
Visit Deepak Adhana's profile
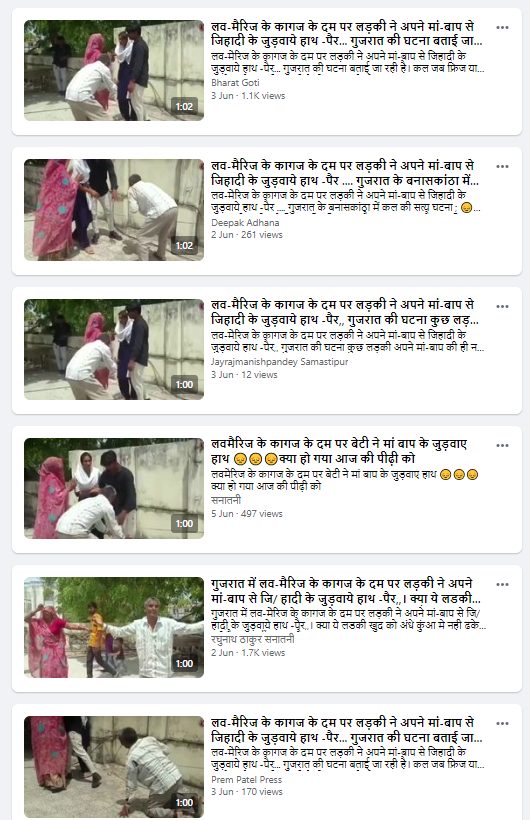245,222
